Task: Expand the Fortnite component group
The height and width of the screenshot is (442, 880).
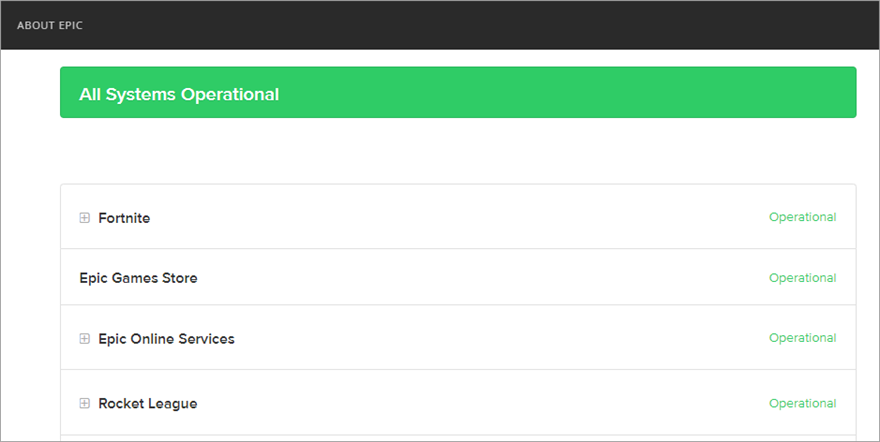Action: [x=85, y=218]
